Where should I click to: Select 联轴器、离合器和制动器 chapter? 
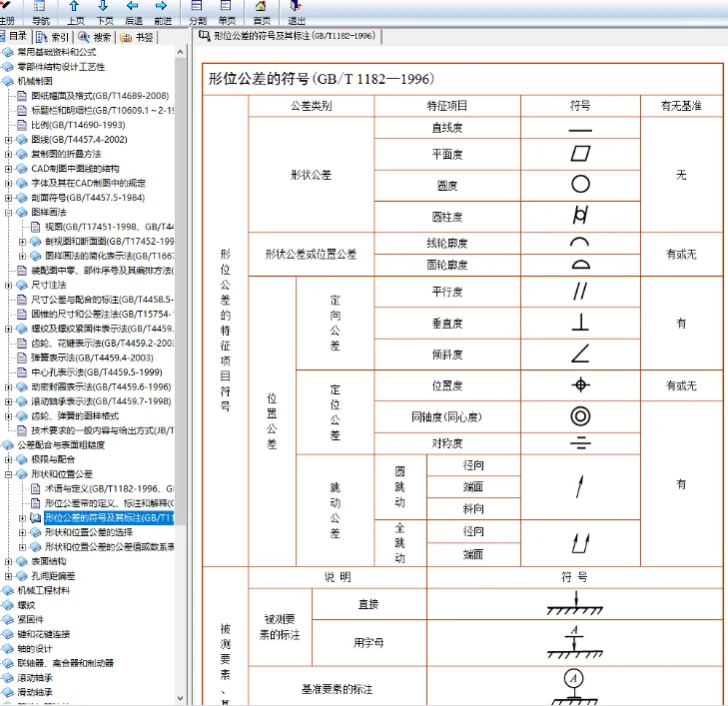[x=66, y=663]
